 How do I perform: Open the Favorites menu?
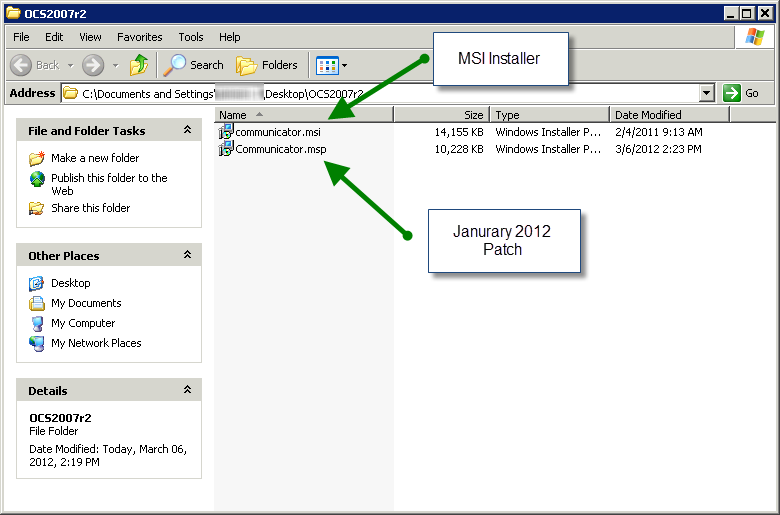pyautogui.click(x=140, y=37)
